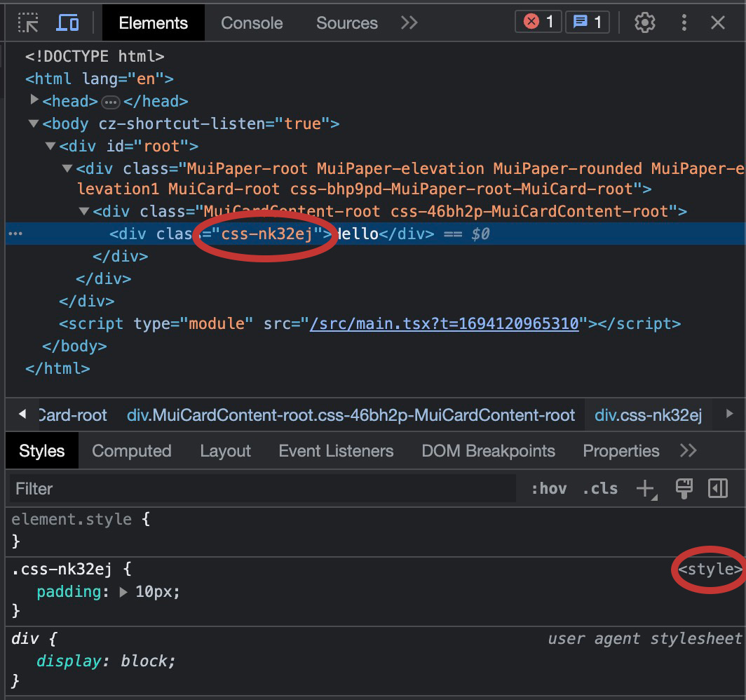
Task: Click the red error count badge
Action: point(538,22)
